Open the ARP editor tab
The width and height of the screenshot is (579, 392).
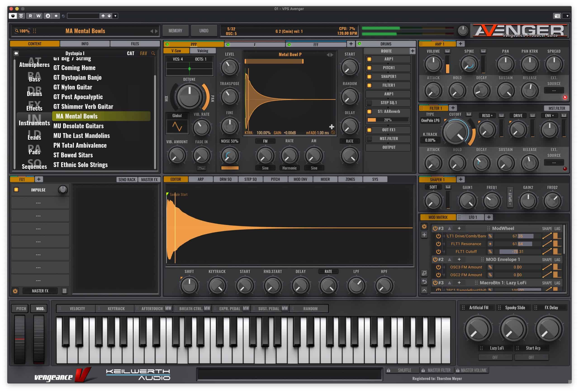[x=201, y=179]
